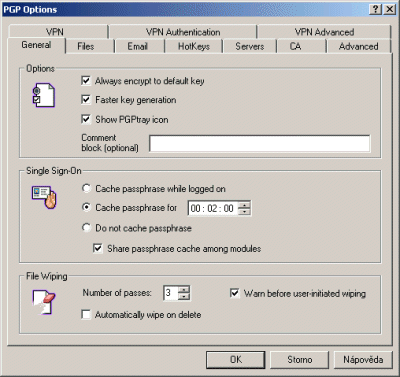Open the Advanced tab
400x377 pixels.
point(359,46)
